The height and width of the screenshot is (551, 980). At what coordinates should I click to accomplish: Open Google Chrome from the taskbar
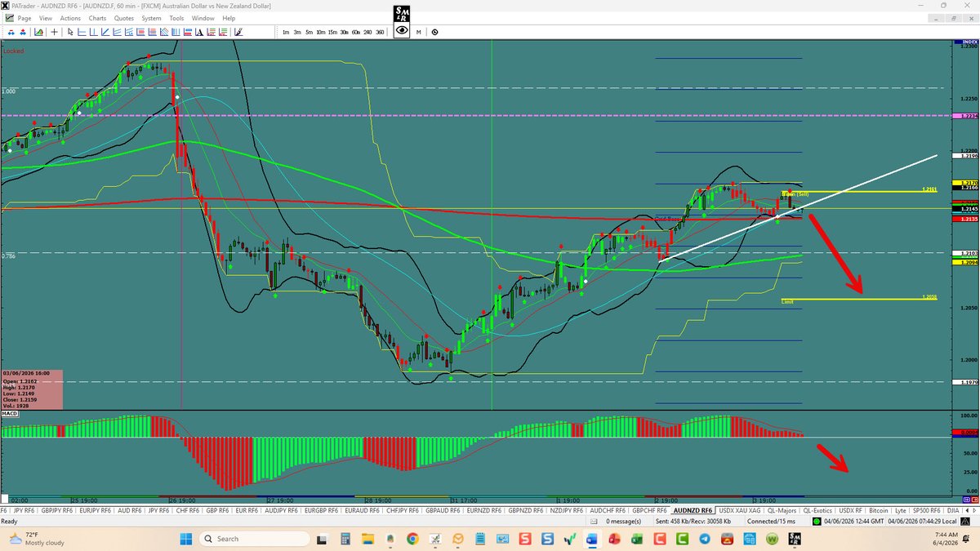click(x=412, y=539)
